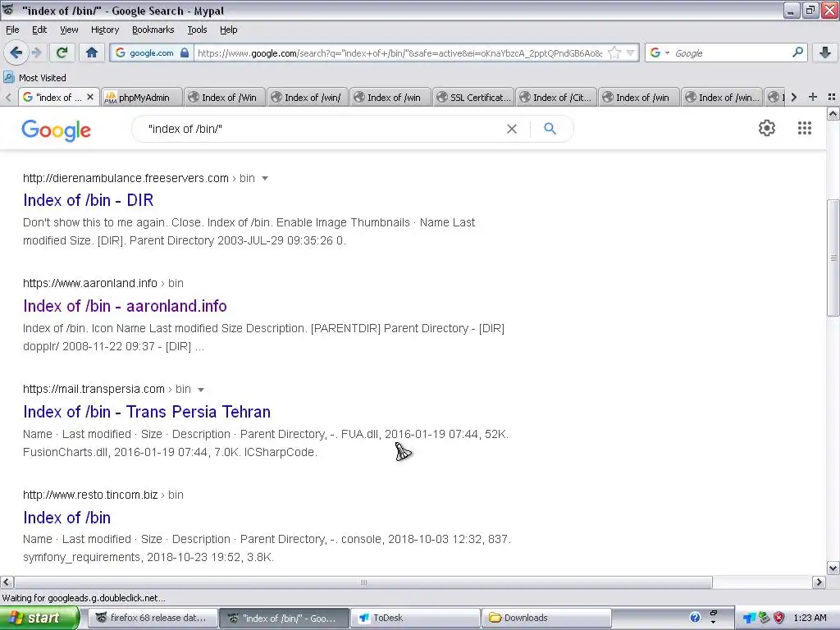This screenshot has width=840, height=630.
Task: Reload the current page
Action: pyautogui.click(x=62, y=52)
